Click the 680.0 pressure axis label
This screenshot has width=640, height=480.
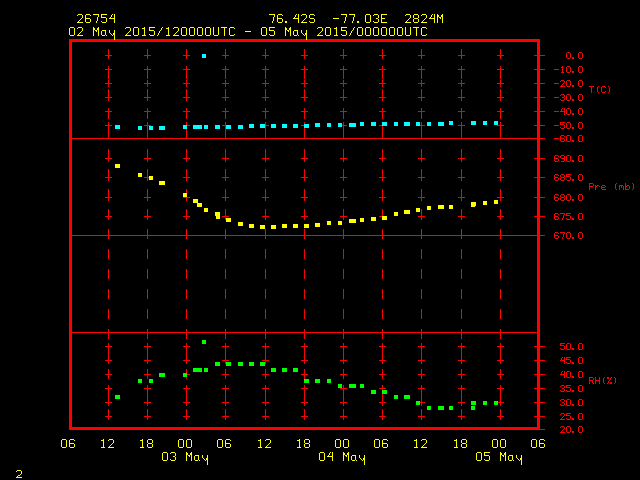click(x=568, y=198)
